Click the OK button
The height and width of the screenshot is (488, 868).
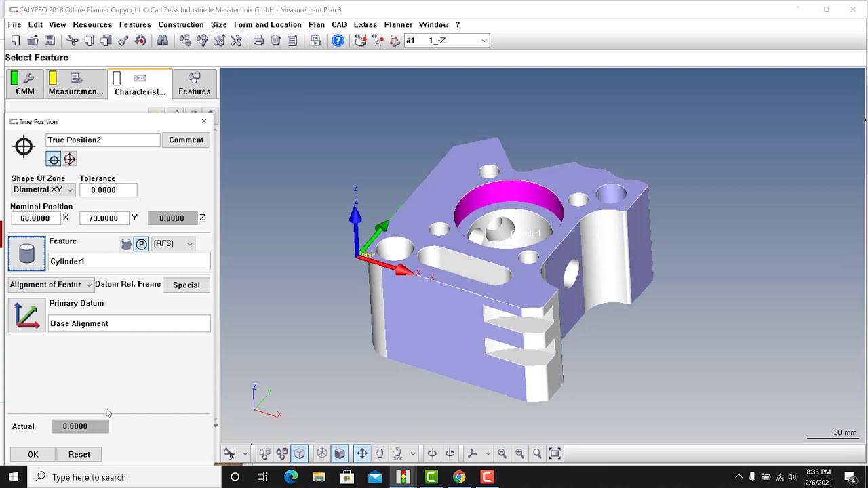coord(33,455)
